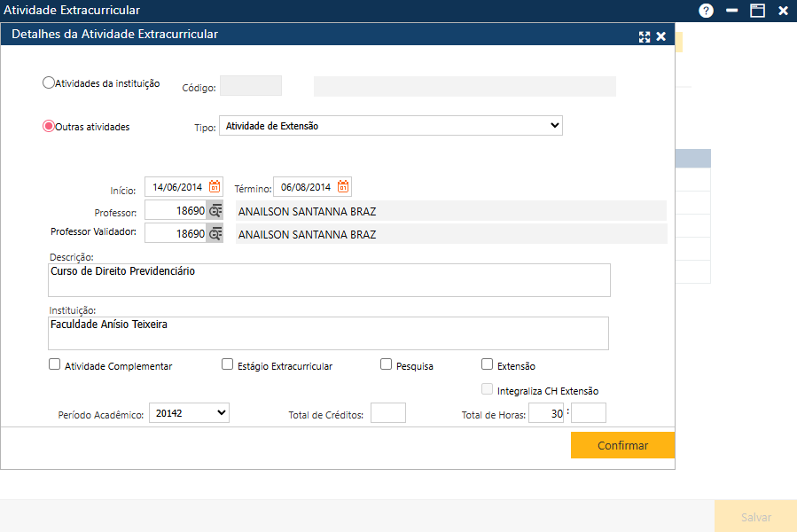Open the help question mark icon
Viewport: 797px width, 532px height.
706,10
